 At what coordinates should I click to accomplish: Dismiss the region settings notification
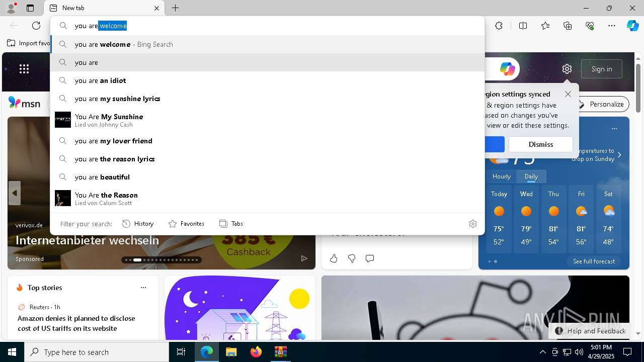(540, 144)
